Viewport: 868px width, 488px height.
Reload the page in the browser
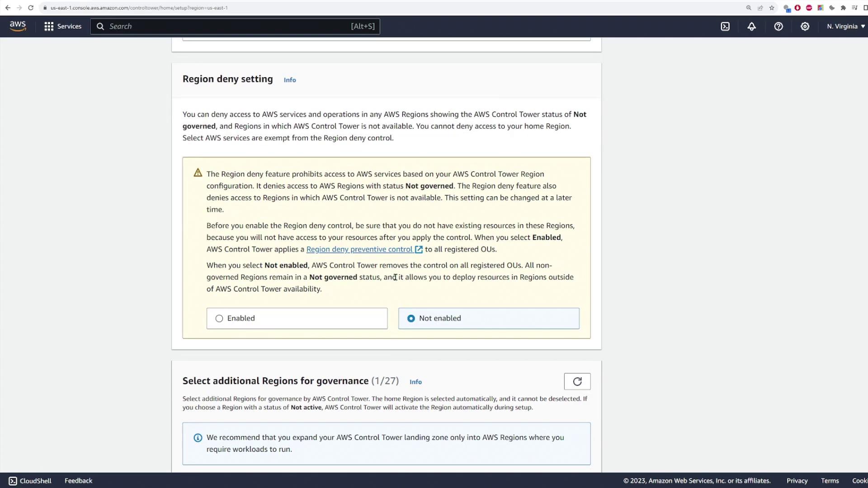coord(31,8)
